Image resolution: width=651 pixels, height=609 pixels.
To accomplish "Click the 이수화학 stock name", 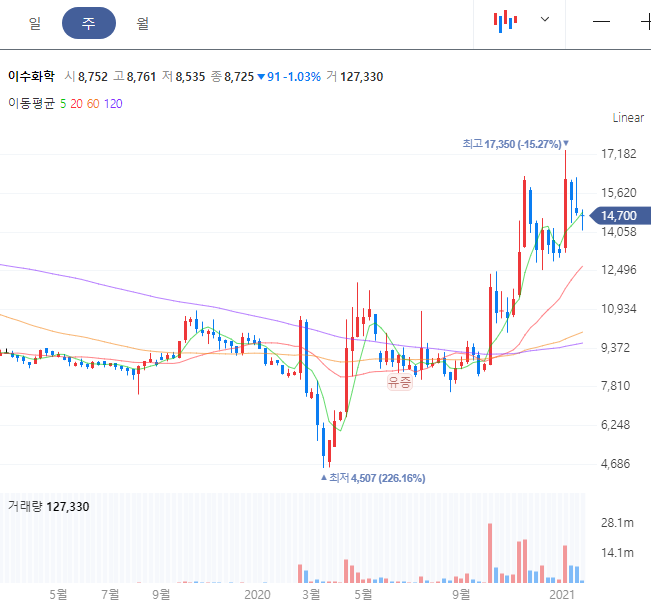I will click(32, 76).
